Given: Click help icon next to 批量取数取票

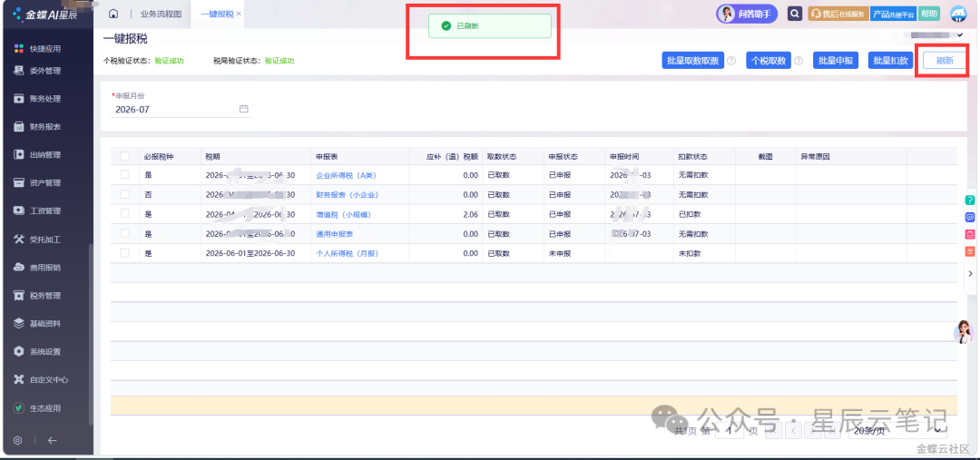Looking at the screenshot, I should (730, 61).
